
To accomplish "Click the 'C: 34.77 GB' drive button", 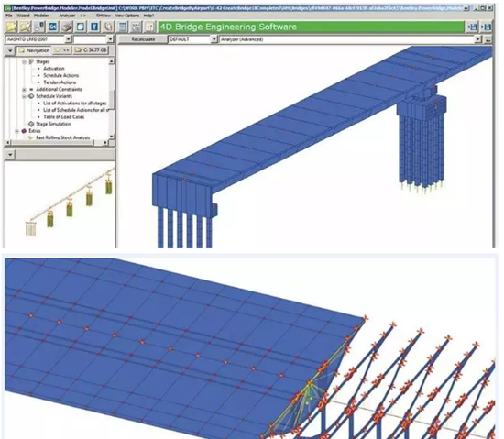I will (x=91, y=50).
